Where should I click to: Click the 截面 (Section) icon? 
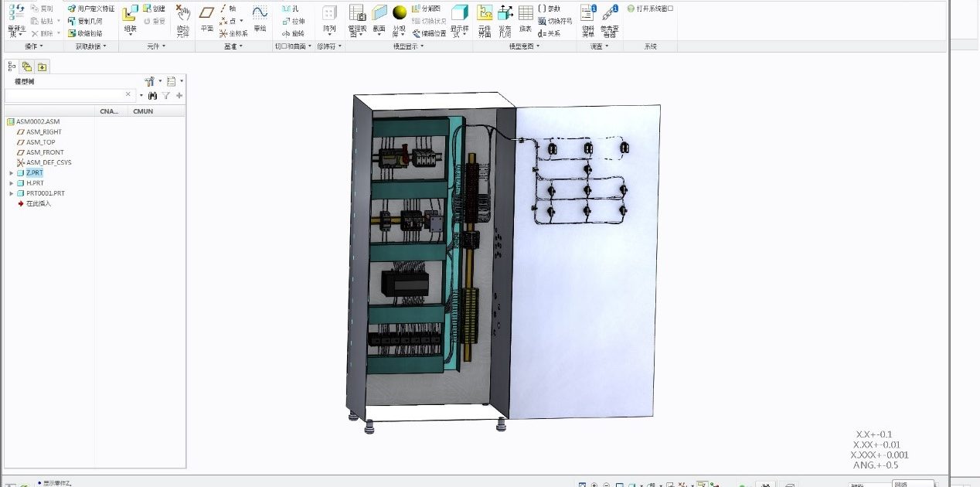tap(379, 13)
